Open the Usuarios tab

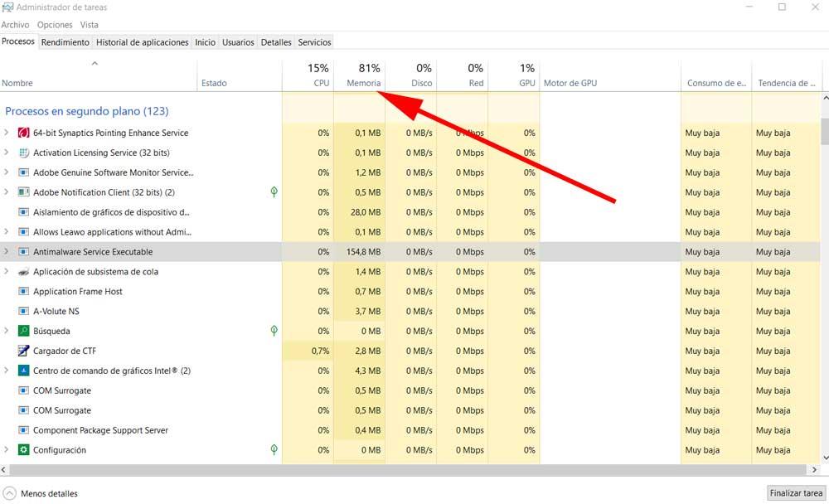238,42
